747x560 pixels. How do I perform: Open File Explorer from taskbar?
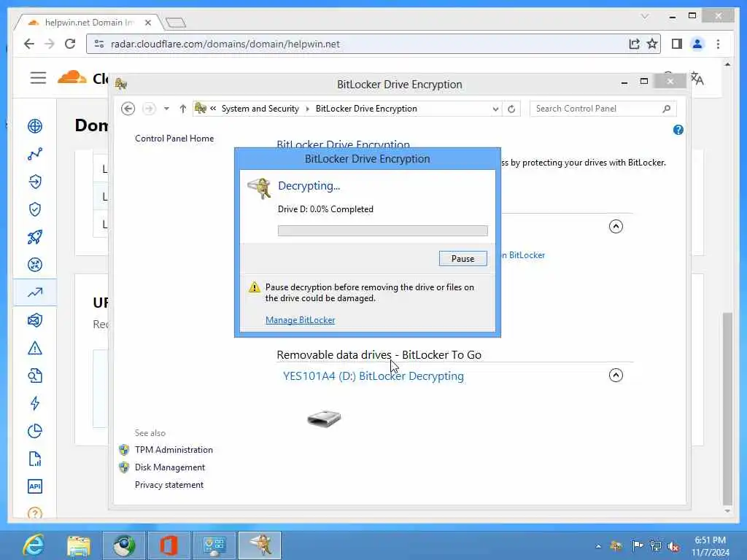pos(79,545)
